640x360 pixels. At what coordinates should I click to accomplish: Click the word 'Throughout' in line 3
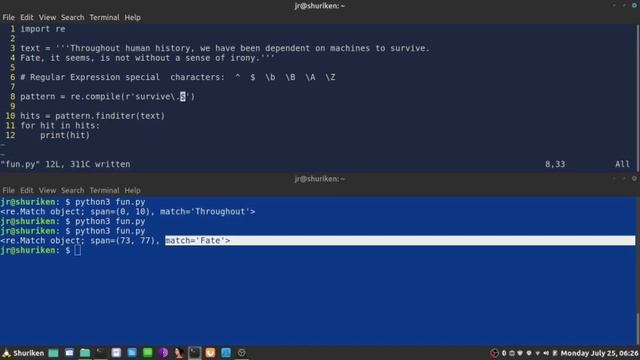click(x=95, y=48)
